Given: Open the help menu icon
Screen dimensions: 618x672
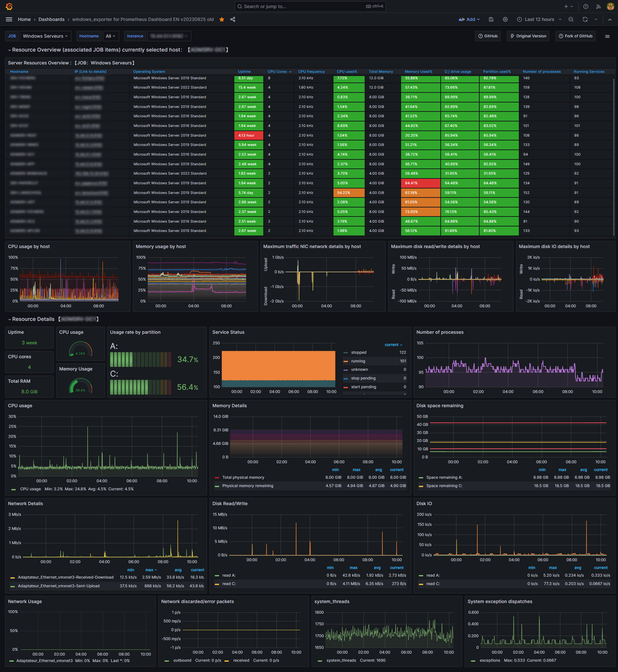Looking at the screenshot, I should pyautogui.click(x=585, y=6).
